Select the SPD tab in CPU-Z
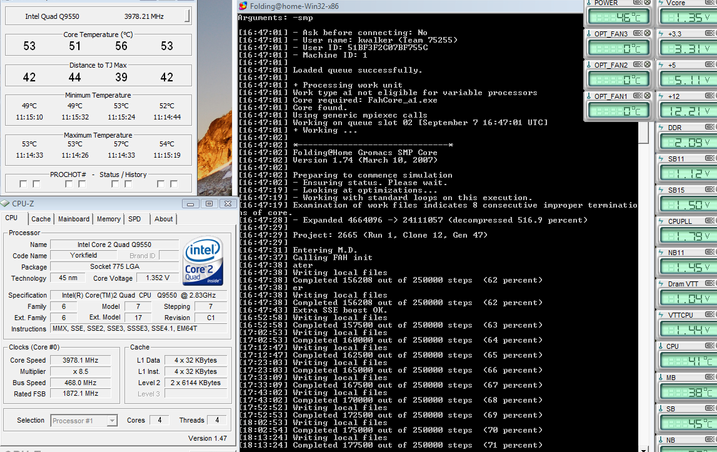717x452 pixels. point(135,219)
